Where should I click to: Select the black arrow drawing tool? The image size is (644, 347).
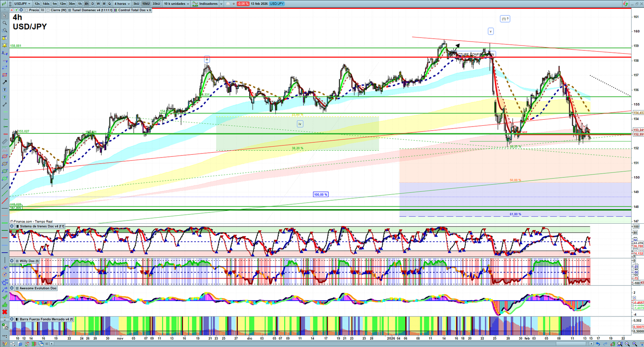[5, 82]
